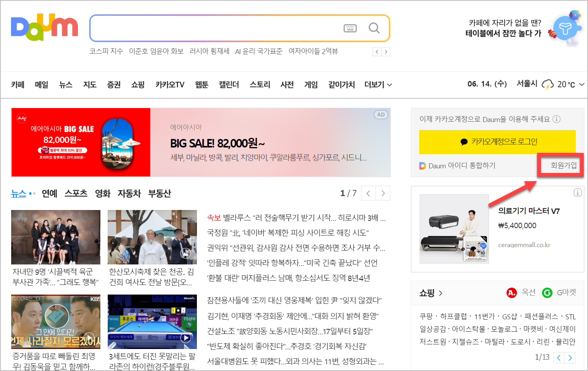This screenshot has width=588, height=371.
Task: Switch to the 부동산 news tab
Action: click(x=159, y=193)
